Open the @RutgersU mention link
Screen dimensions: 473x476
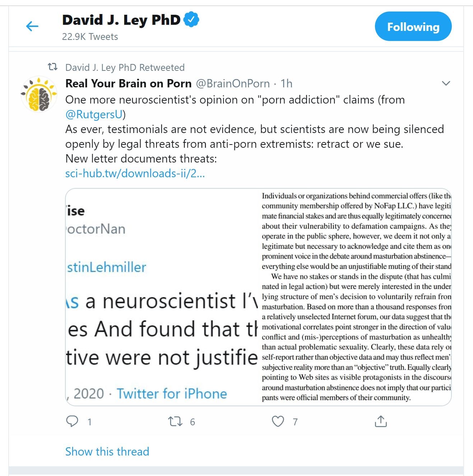(x=94, y=114)
